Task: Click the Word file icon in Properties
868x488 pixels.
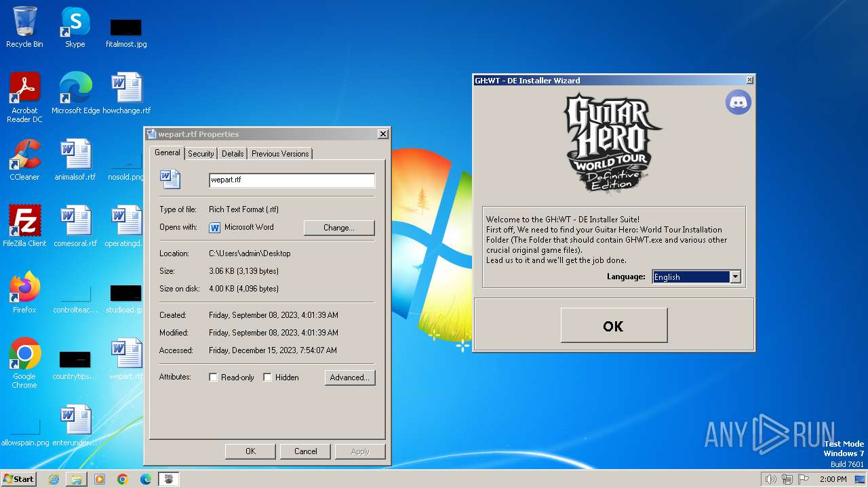Action: point(170,179)
